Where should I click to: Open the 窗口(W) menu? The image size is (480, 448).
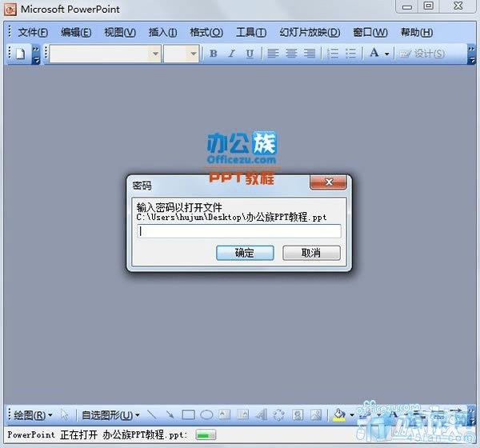370,32
